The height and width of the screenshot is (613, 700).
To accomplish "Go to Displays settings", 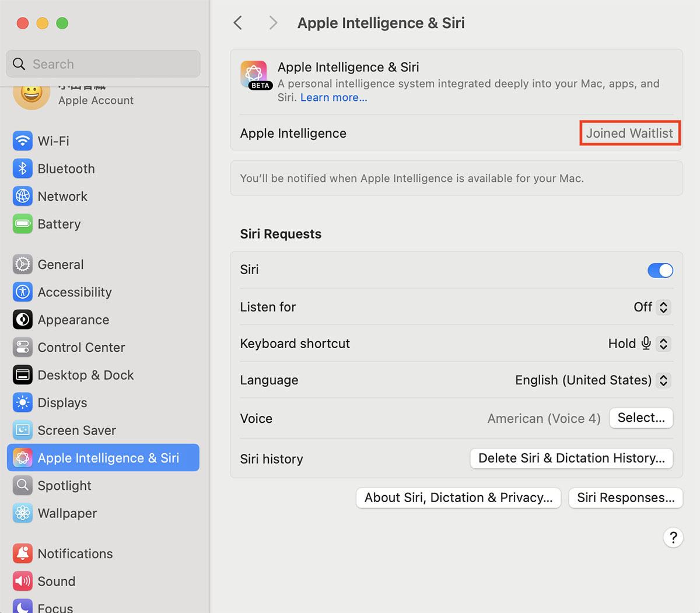I will click(x=103, y=403).
